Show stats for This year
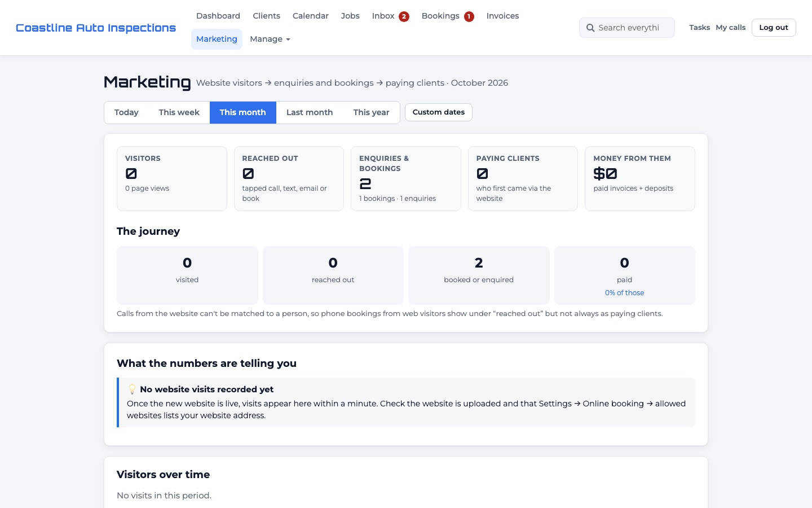 coord(371,112)
